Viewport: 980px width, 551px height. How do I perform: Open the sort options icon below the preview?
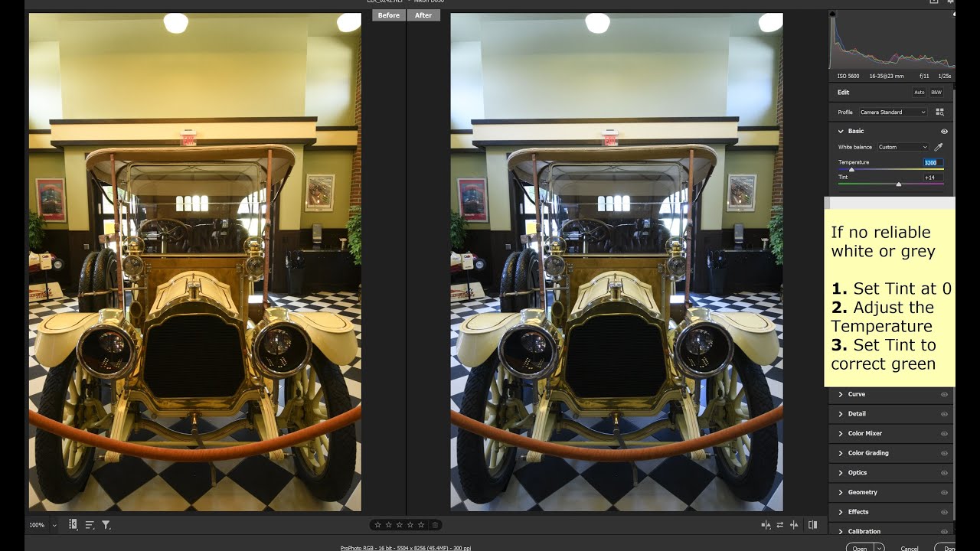(x=90, y=525)
